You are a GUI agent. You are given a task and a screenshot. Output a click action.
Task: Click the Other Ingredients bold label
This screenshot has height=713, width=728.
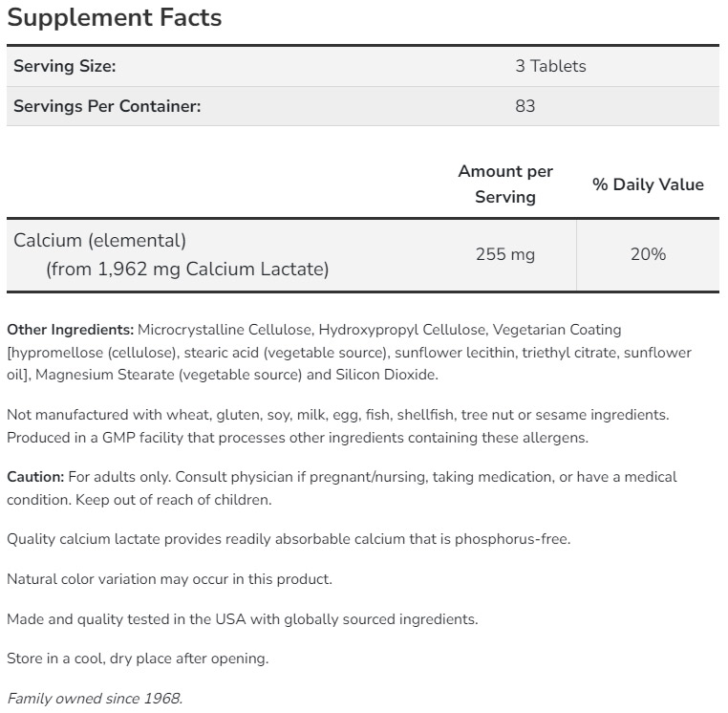pyautogui.click(x=71, y=330)
